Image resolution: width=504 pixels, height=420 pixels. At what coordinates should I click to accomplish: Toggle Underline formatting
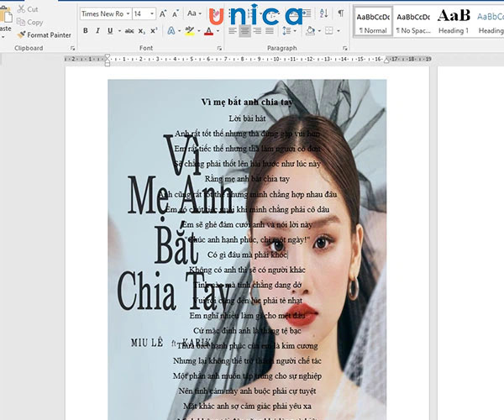(x=110, y=31)
